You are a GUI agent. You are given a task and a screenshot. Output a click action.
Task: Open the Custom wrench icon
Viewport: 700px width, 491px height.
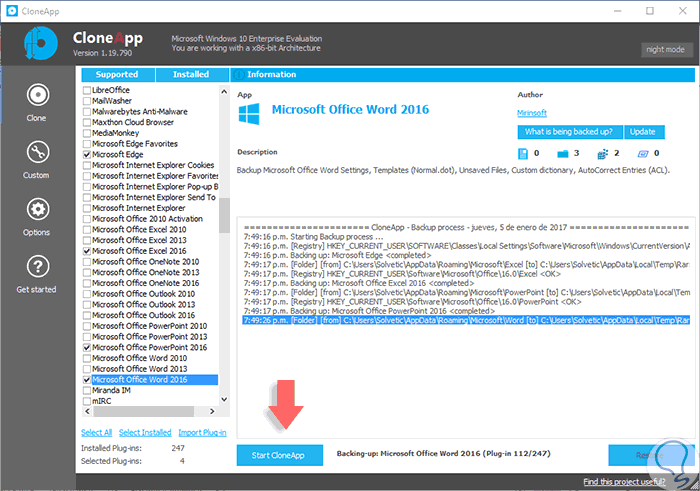coord(38,152)
